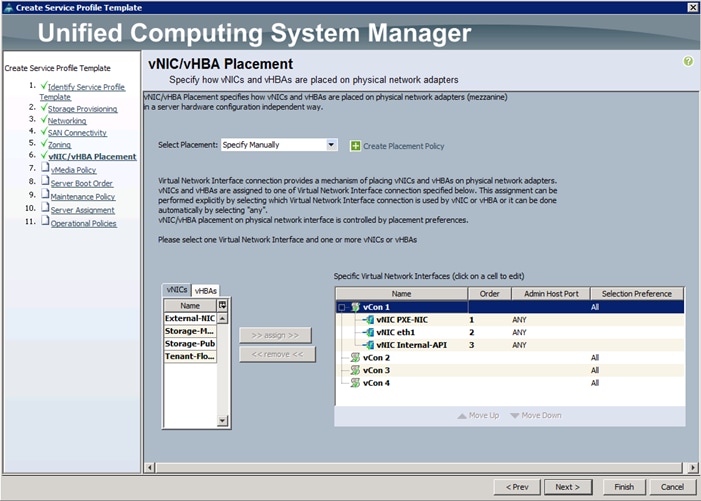The height and width of the screenshot is (501, 701).
Task: Click the Move Up arrow icon
Action: 462,416
